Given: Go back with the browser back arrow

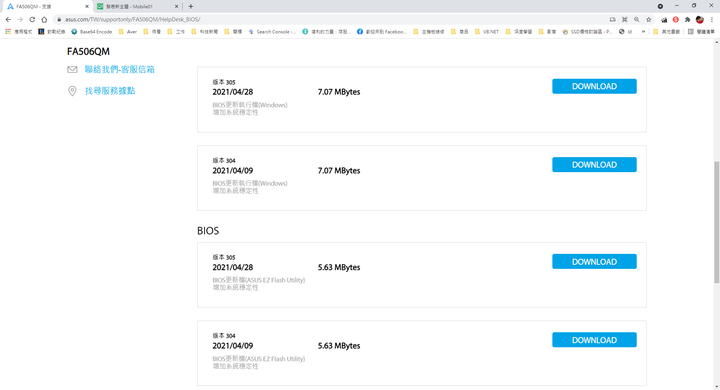Looking at the screenshot, I should 8,20.
